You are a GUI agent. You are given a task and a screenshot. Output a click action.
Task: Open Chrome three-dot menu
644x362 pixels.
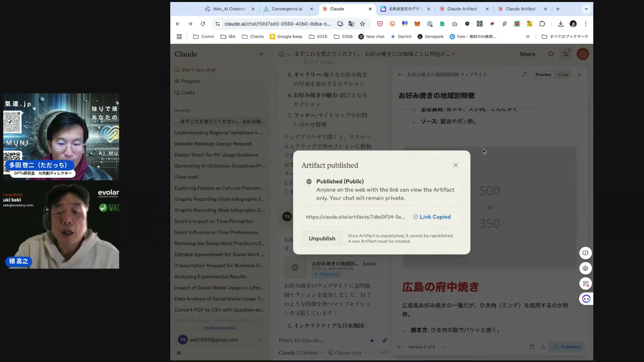(586, 24)
